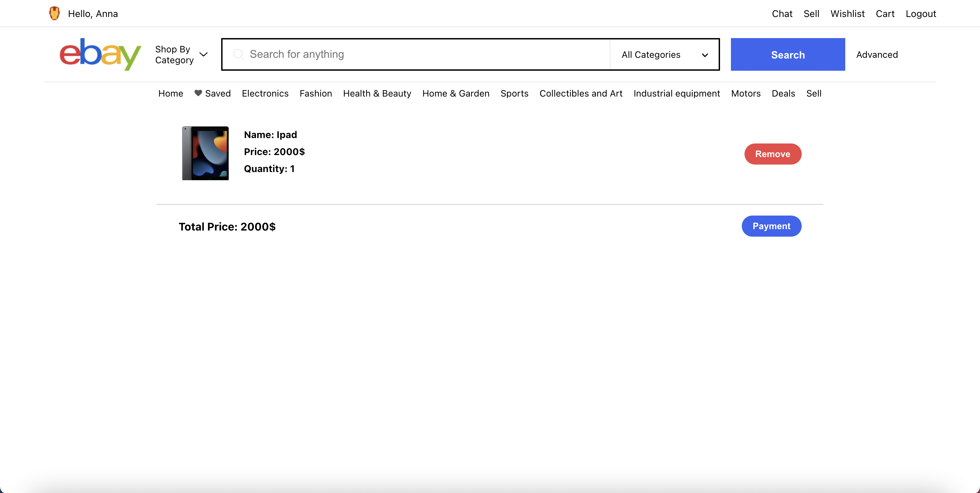Click the Cart icon
The width and height of the screenshot is (980, 493).
885,13
